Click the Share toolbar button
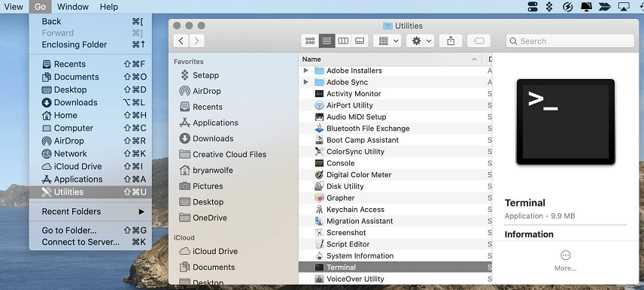 (x=451, y=41)
